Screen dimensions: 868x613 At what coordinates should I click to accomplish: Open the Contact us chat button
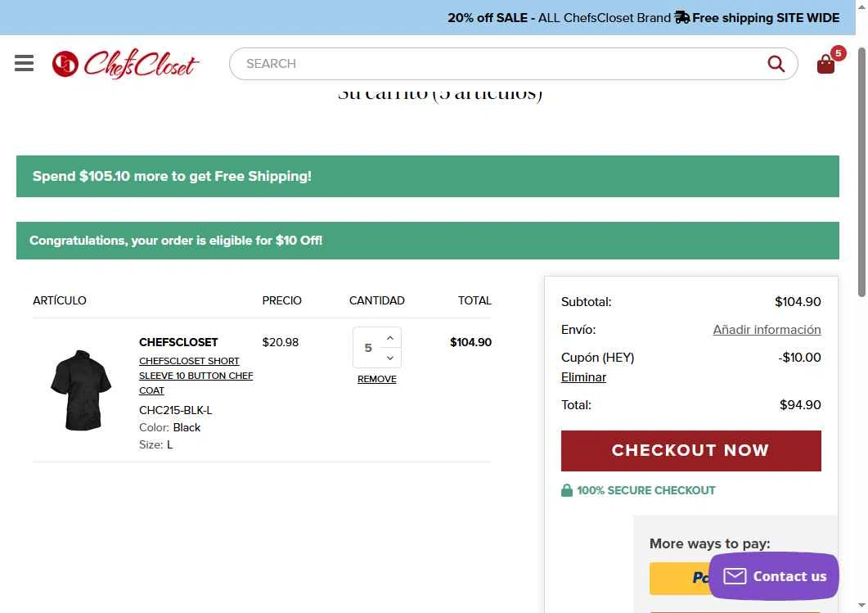pos(774,576)
